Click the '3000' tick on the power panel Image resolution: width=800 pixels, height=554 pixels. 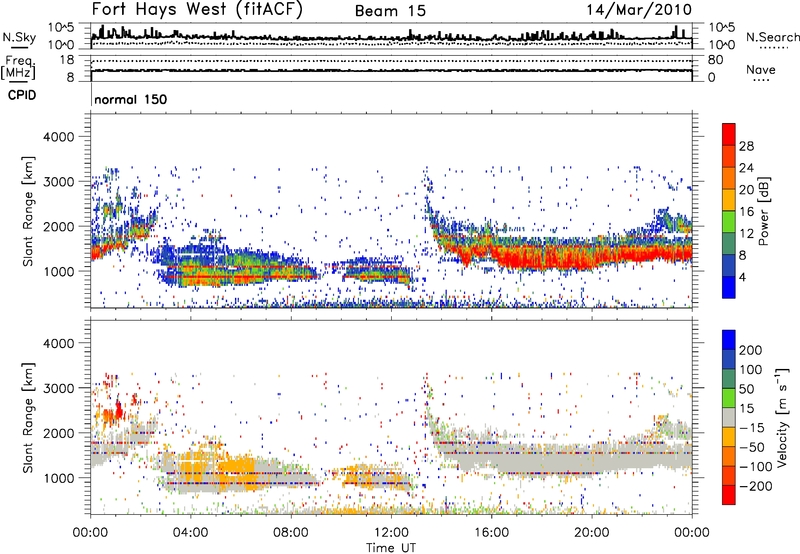point(58,182)
